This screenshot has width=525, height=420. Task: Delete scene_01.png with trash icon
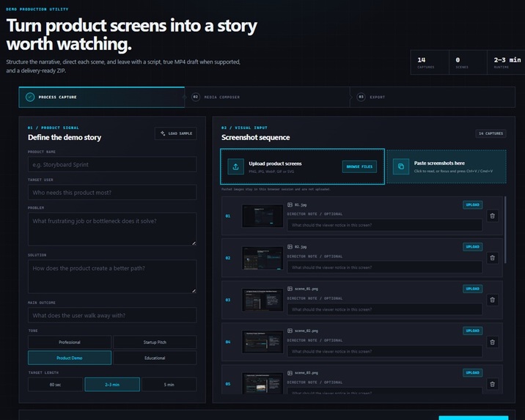click(x=492, y=300)
